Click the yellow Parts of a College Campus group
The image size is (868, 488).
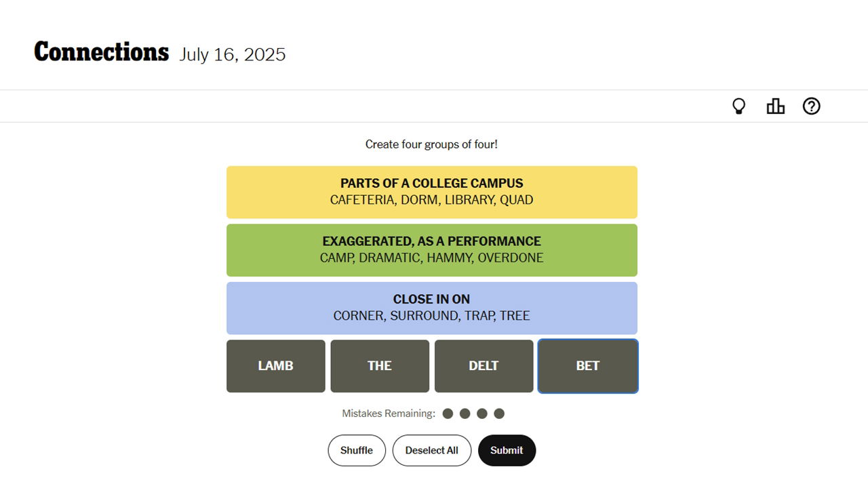click(x=432, y=192)
